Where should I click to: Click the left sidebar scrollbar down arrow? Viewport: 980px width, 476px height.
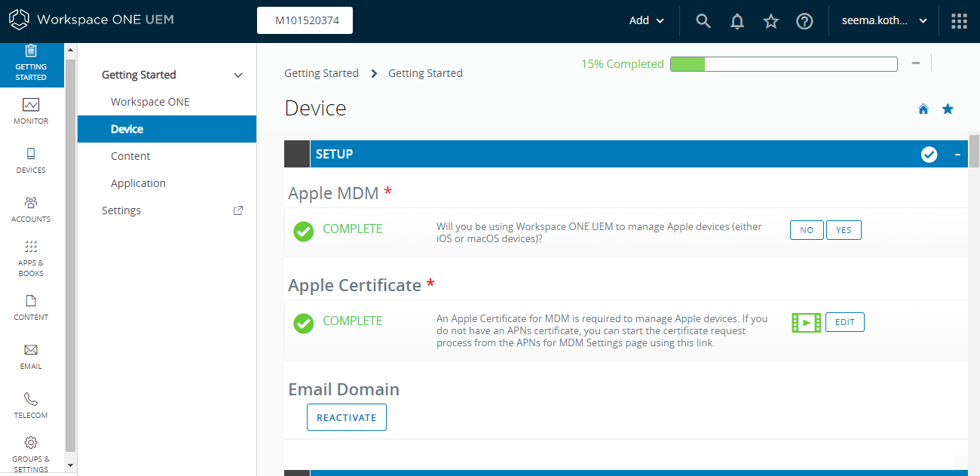click(x=71, y=465)
